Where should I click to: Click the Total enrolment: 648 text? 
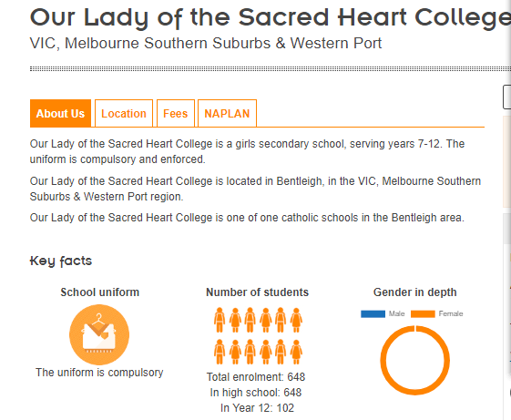pos(256,377)
